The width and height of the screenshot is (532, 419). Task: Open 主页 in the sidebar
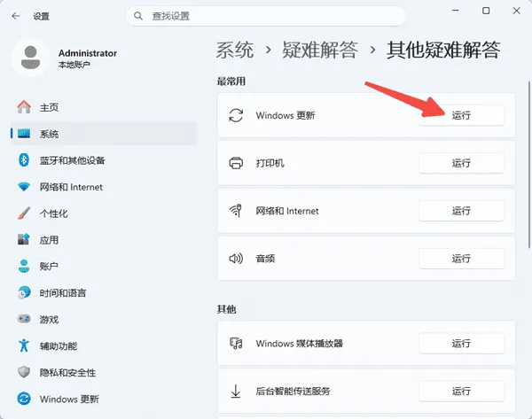point(104,107)
